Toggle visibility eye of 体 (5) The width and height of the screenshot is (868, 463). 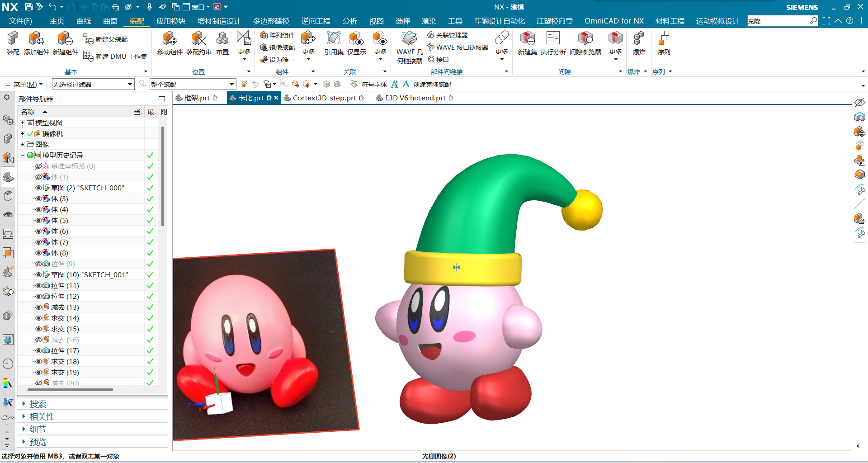point(38,221)
